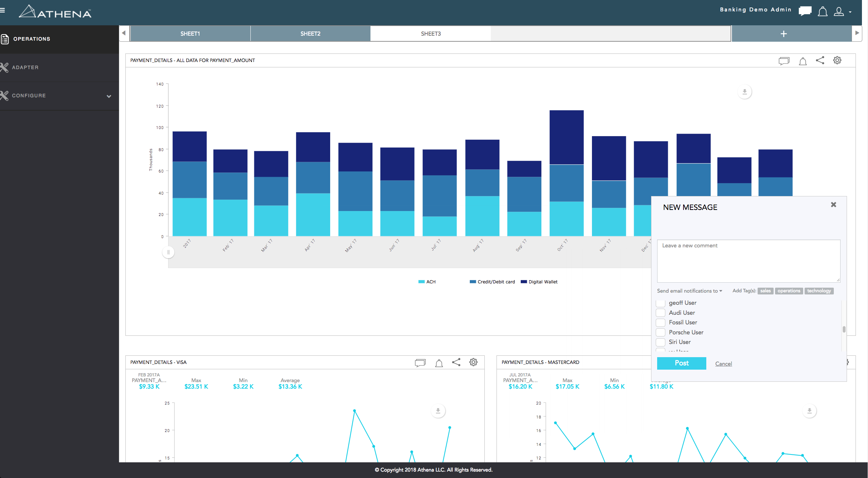Viewport: 868px width, 478px height.
Task: Click share icon on PAYMENT_AMOUNT chart panel
Action: pyautogui.click(x=820, y=60)
